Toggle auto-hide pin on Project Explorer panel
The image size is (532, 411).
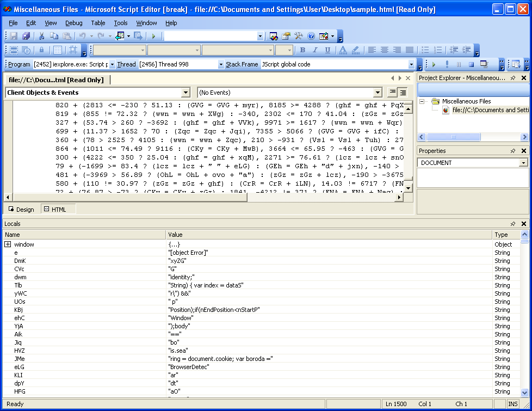(512, 78)
